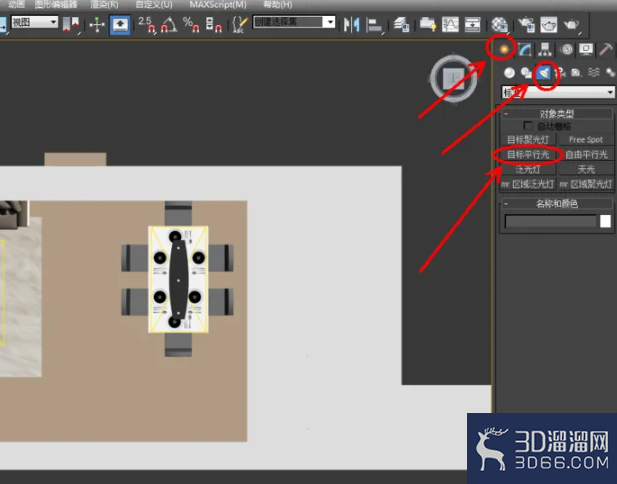
Task: Click the Mirror tool icon
Action: pos(351,25)
